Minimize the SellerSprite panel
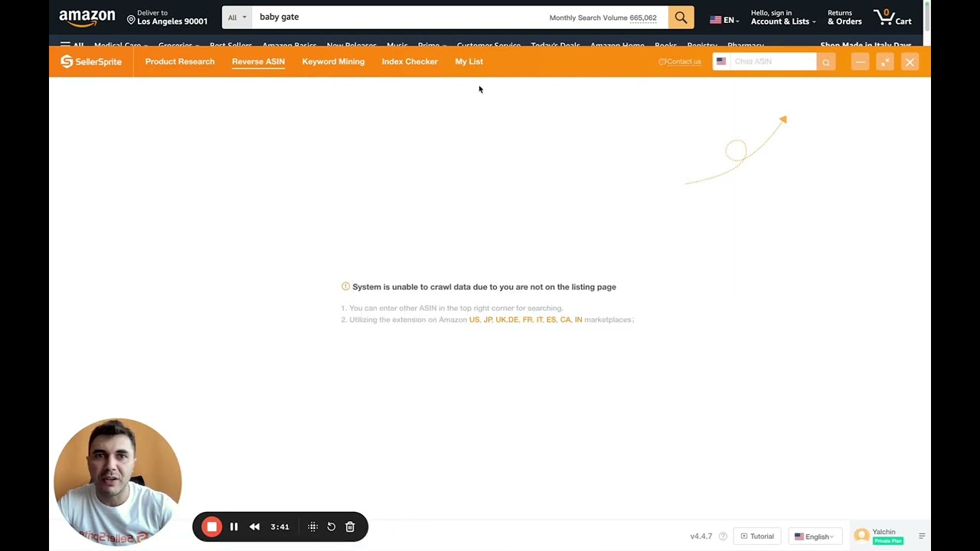The width and height of the screenshot is (980, 551). pos(860,62)
